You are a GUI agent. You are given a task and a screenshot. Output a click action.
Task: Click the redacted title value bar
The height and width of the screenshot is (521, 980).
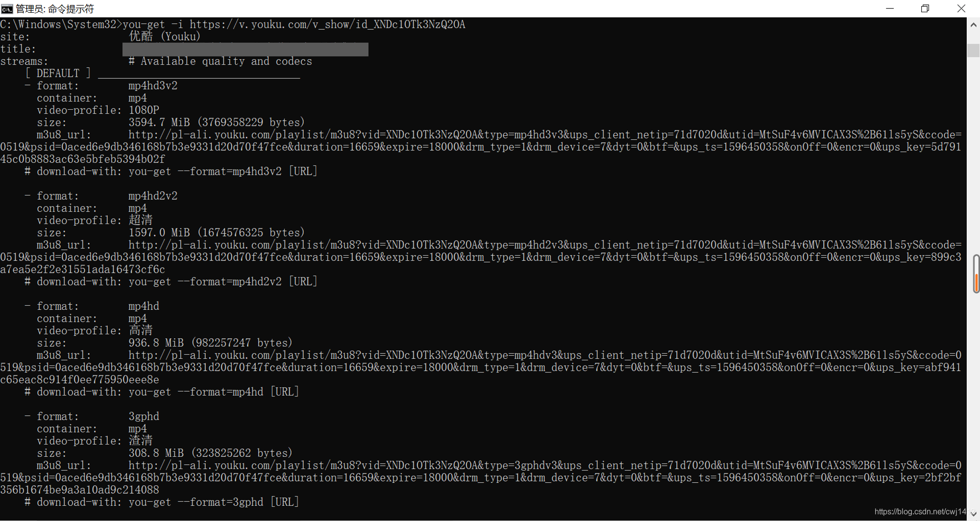(x=245, y=49)
